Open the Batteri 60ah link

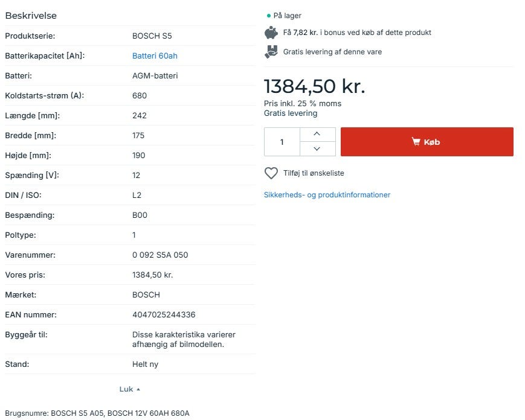[155, 56]
